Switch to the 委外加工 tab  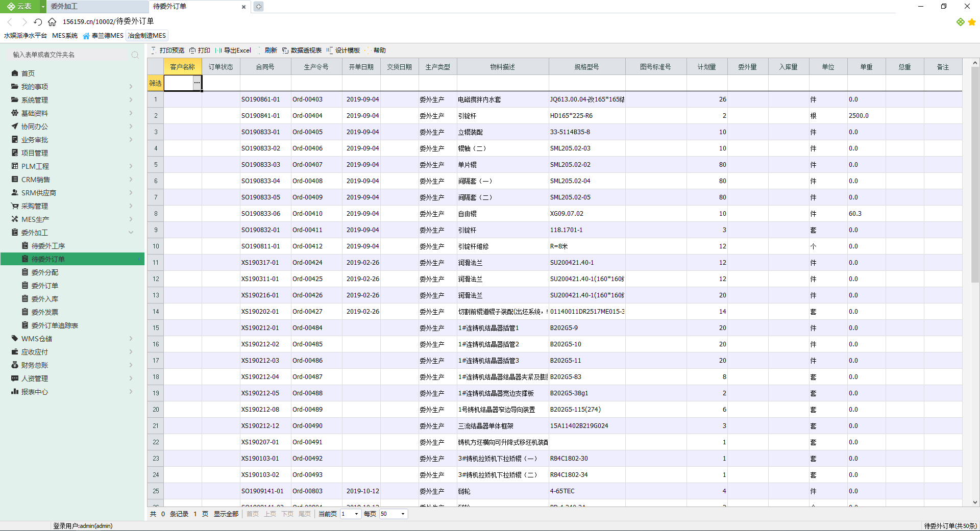coord(97,7)
